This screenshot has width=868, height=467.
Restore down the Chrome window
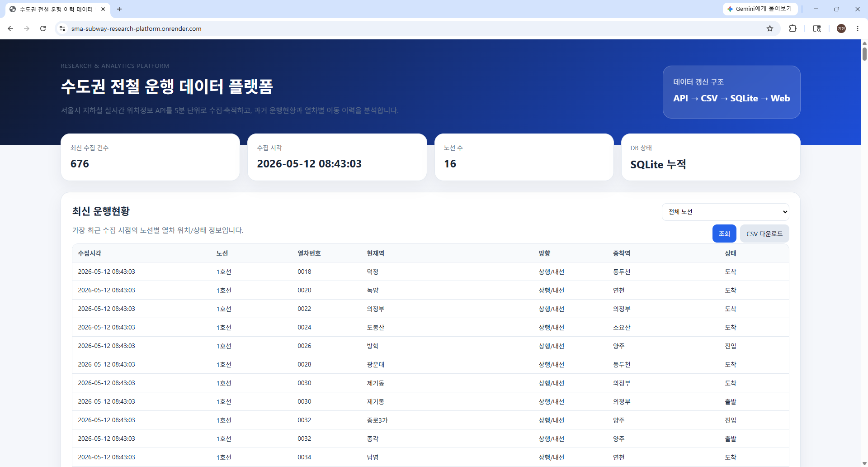(x=837, y=9)
